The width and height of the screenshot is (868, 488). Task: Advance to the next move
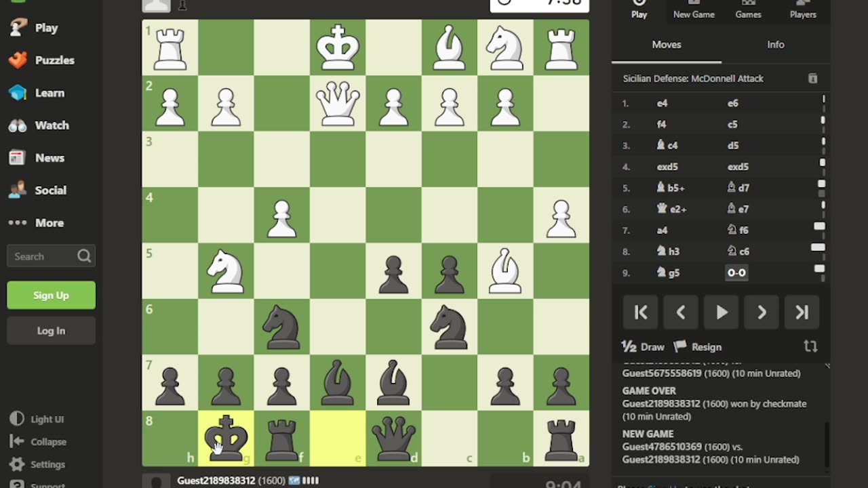pos(762,312)
